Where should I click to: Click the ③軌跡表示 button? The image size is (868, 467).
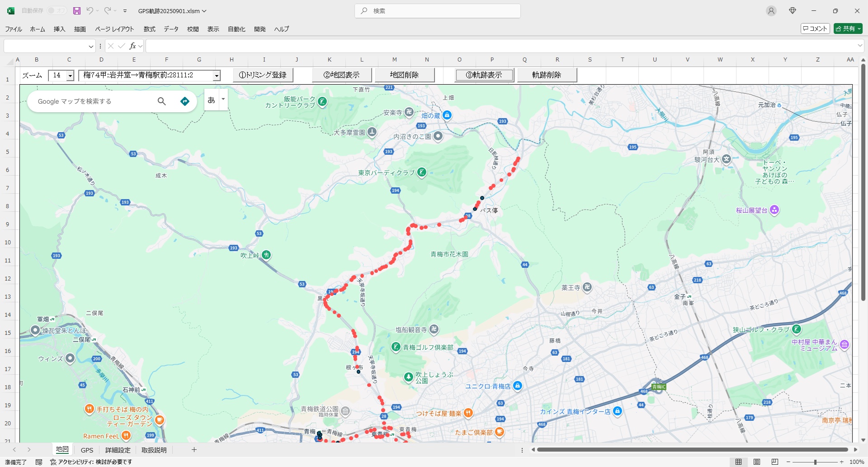point(484,75)
